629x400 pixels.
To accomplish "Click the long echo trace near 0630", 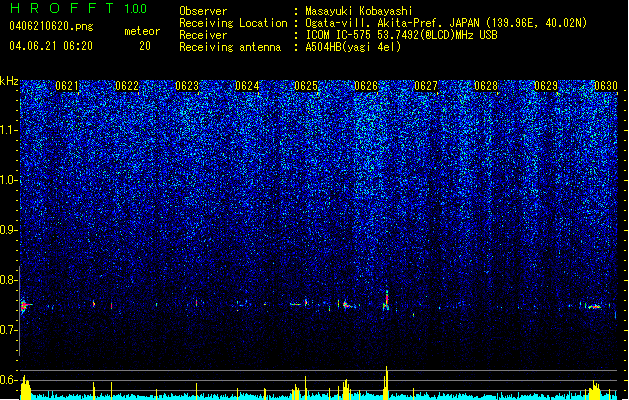I will pos(594,307).
